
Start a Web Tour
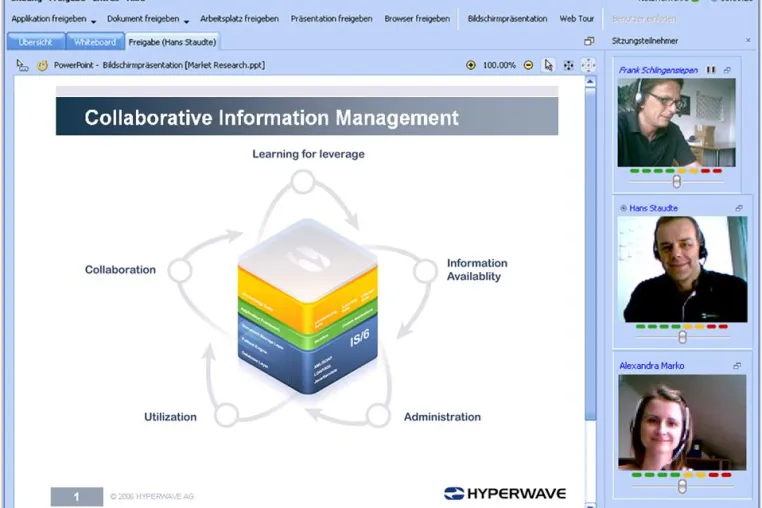tap(577, 18)
